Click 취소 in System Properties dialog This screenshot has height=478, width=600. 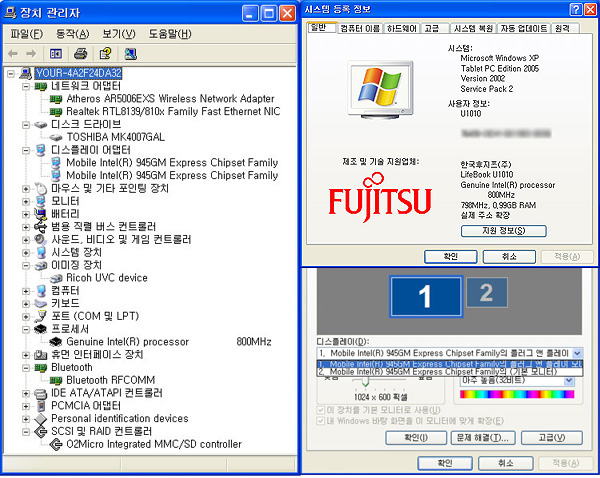coord(509,256)
